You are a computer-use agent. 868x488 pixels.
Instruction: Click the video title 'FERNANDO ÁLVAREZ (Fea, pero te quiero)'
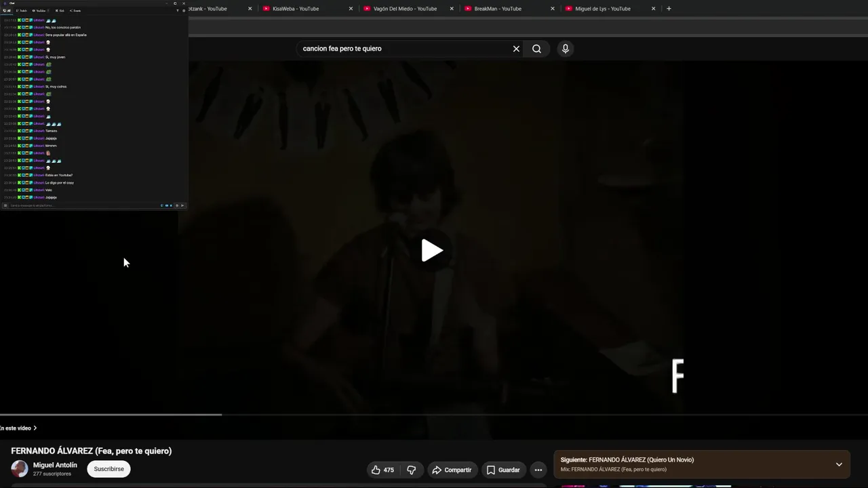92,451
